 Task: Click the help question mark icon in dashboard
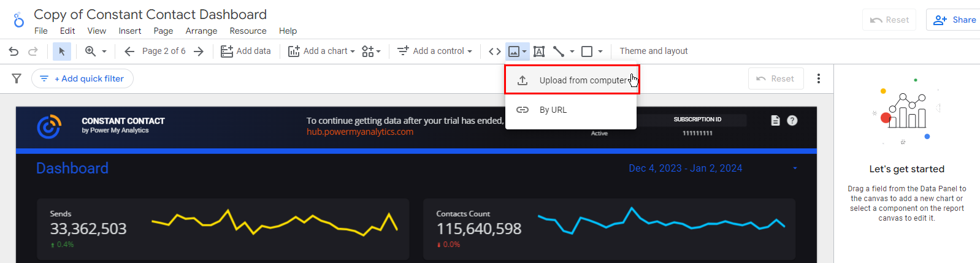click(792, 120)
